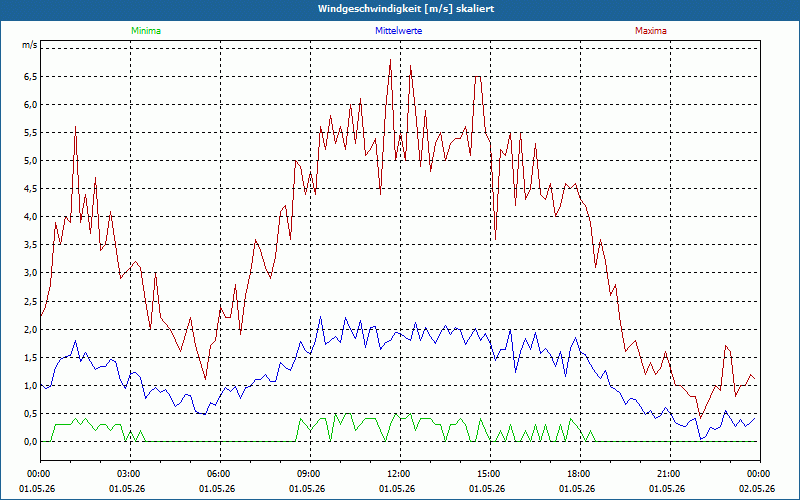
Task: Click the 3,0 y-axis label
Action: pos(31,273)
